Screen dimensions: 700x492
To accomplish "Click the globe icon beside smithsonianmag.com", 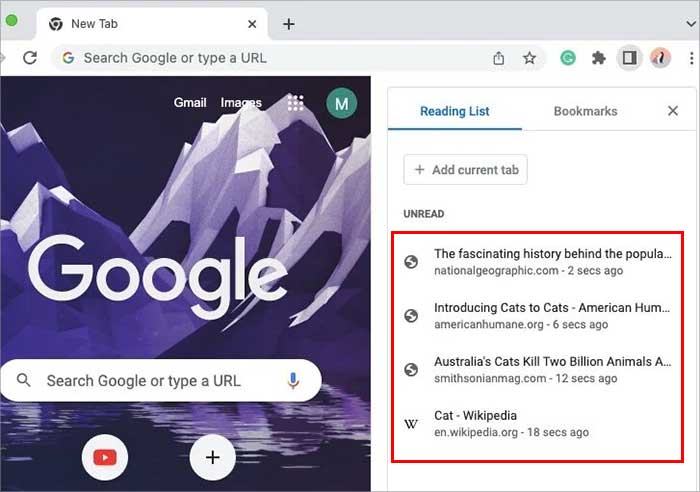I will [411, 370].
